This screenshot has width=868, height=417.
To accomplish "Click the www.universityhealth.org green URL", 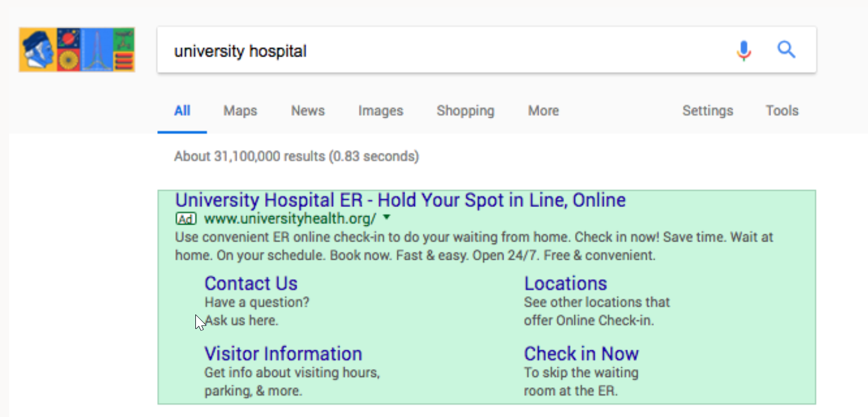I will tap(290, 219).
